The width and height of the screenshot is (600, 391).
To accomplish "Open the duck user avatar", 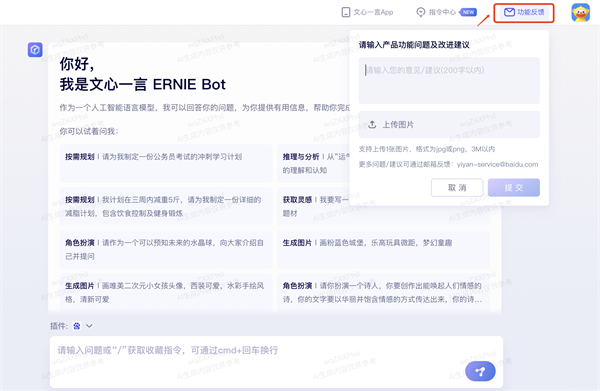I will point(580,13).
